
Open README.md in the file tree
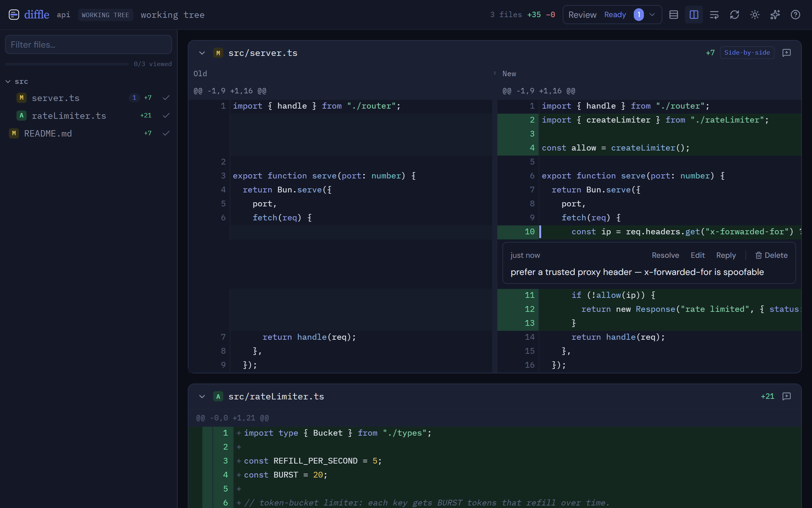48,133
